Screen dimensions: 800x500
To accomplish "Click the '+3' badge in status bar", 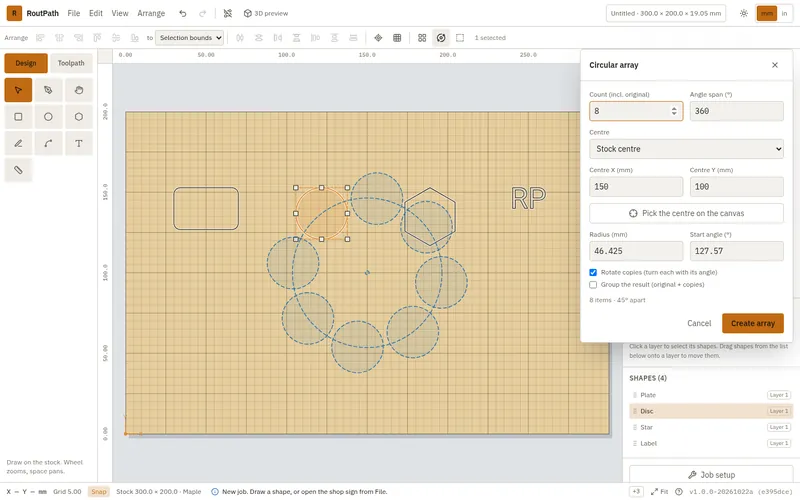I will [x=636, y=492].
